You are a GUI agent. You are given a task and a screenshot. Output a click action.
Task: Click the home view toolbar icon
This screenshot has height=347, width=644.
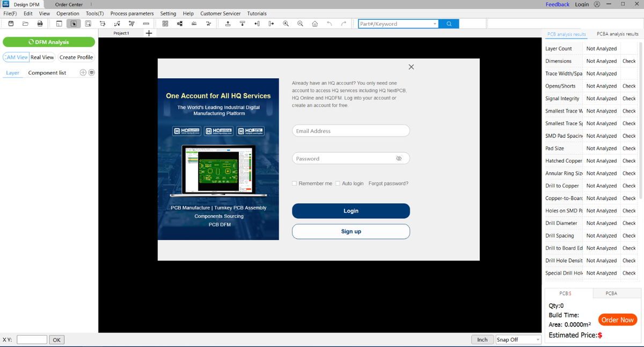(x=314, y=24)
